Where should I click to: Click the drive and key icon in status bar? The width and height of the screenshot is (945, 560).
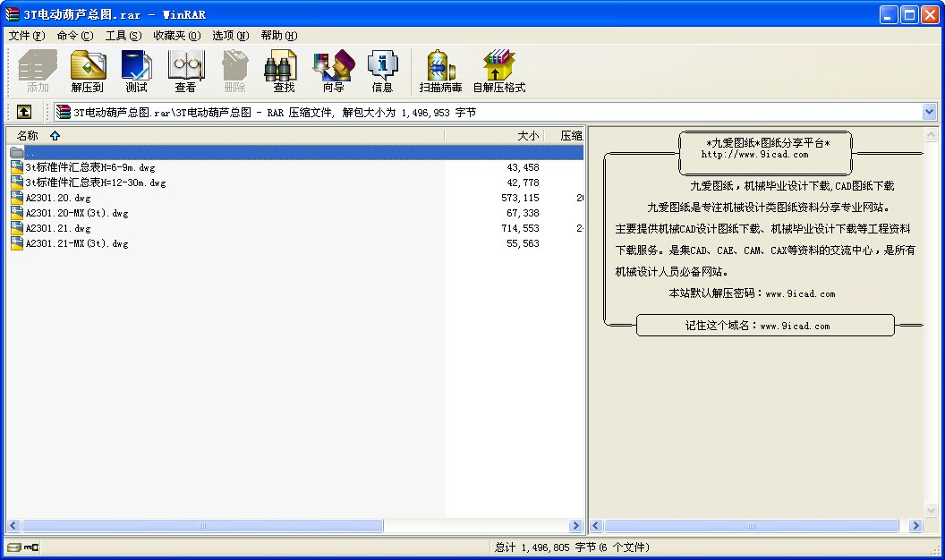pyautogui.click(x=23, y=547)
